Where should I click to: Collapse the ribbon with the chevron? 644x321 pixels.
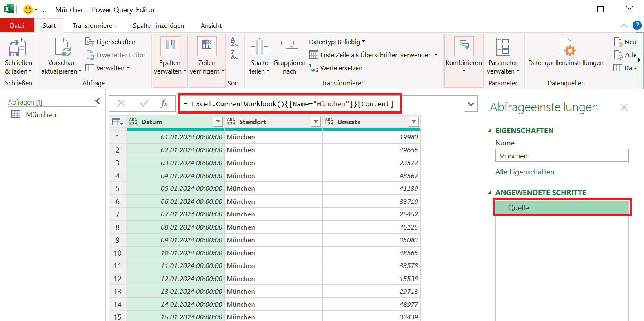point(624,25)
